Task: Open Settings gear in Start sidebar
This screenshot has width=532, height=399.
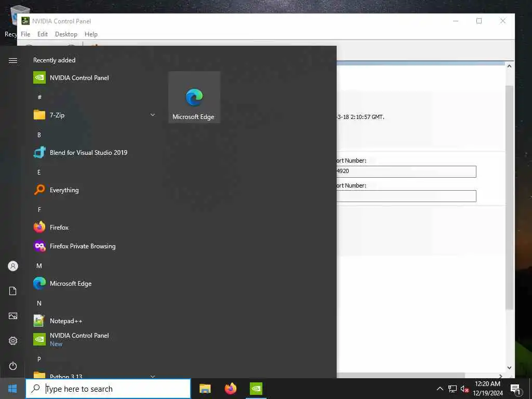Action: click(x=13, y=341)
